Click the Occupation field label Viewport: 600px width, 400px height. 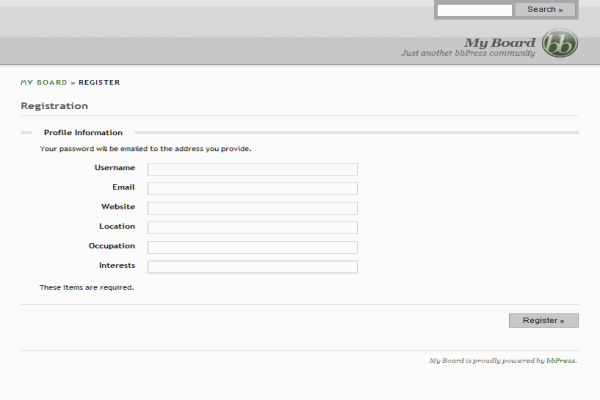pyautogui.click(x=112, y=246)
